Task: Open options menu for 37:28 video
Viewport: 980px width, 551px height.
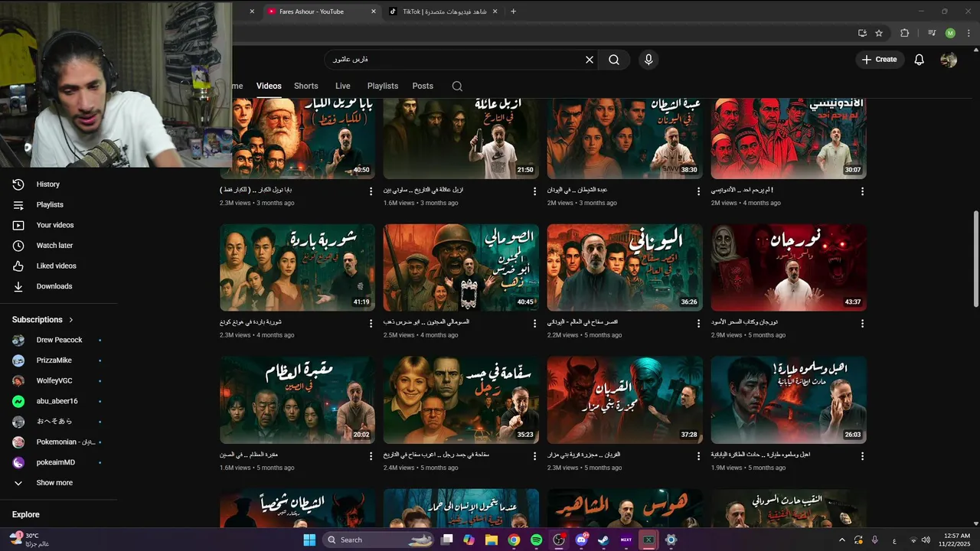Action: (x=698, y=456)
